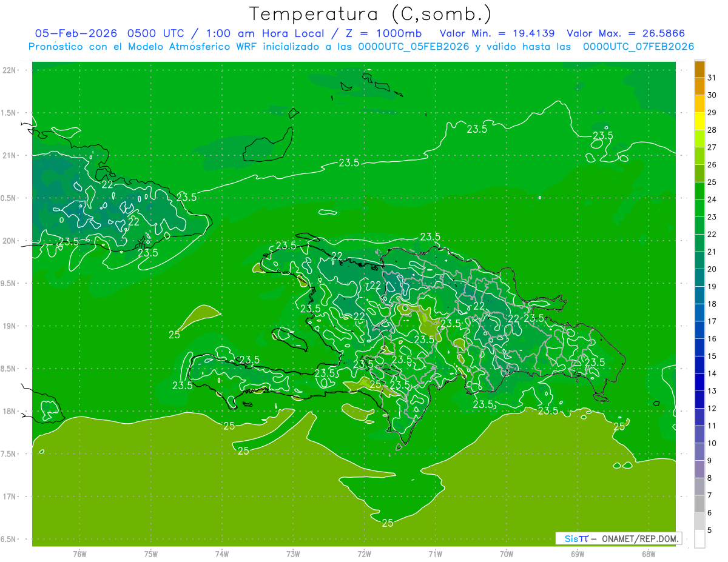Click 'Valor Min. = 19.4139' in header
Screen dimensions: 728x562
click(x=497, y=33)
